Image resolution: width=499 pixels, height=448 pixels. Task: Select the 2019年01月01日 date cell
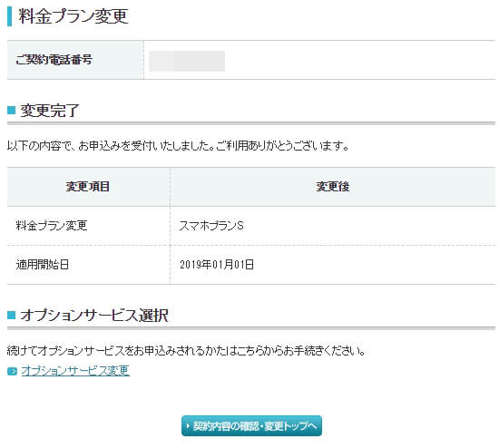pyautogui.click(x=217, y=265)
